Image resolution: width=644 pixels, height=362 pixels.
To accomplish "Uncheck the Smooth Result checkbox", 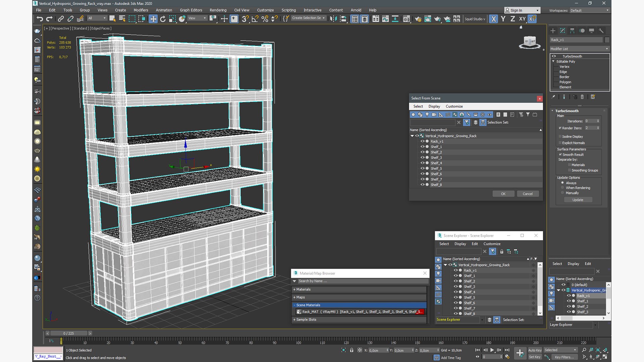I will tap(560, 155).
